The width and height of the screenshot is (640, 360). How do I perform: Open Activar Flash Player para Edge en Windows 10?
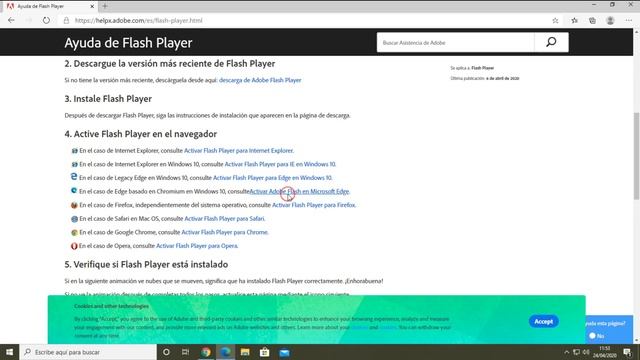(272, 178)
